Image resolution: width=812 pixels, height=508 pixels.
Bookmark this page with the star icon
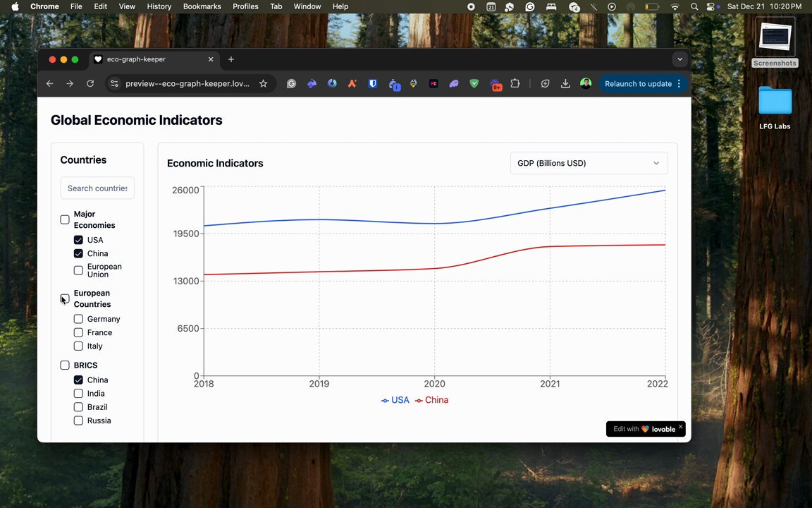(263, 83)
